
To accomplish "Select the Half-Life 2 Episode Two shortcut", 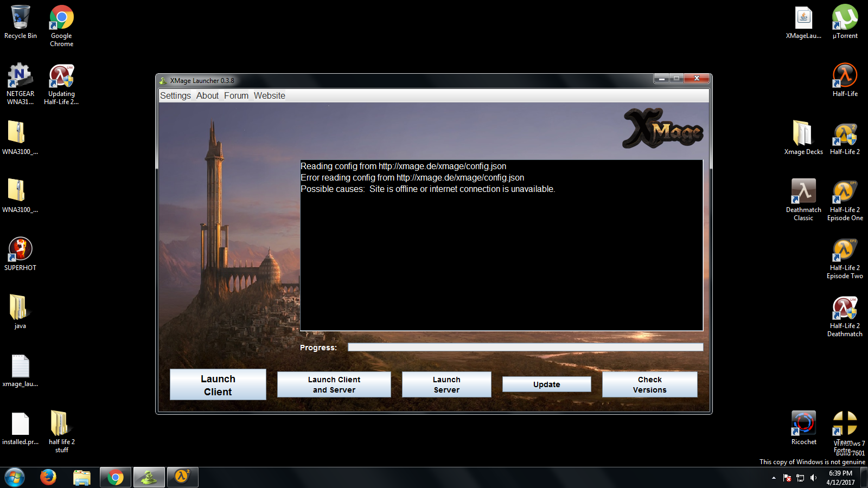I will click(x=845, y=258).
